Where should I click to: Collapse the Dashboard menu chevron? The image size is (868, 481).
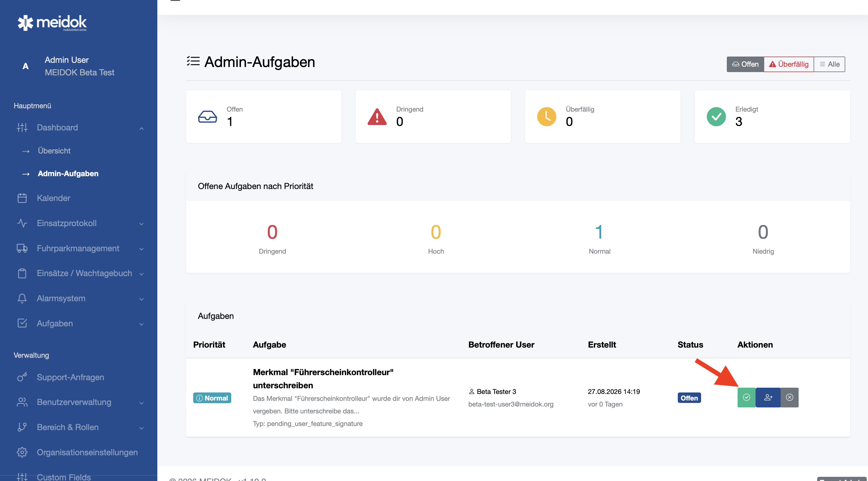pos(141,128)
